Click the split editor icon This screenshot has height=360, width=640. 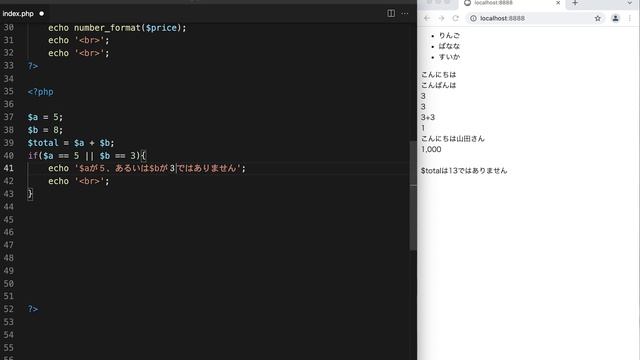391,13
